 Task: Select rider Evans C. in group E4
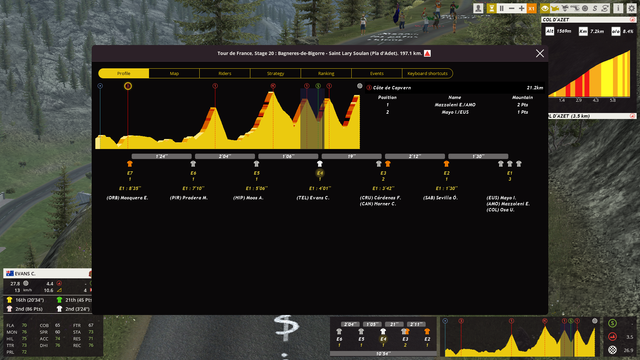(313, 198)
